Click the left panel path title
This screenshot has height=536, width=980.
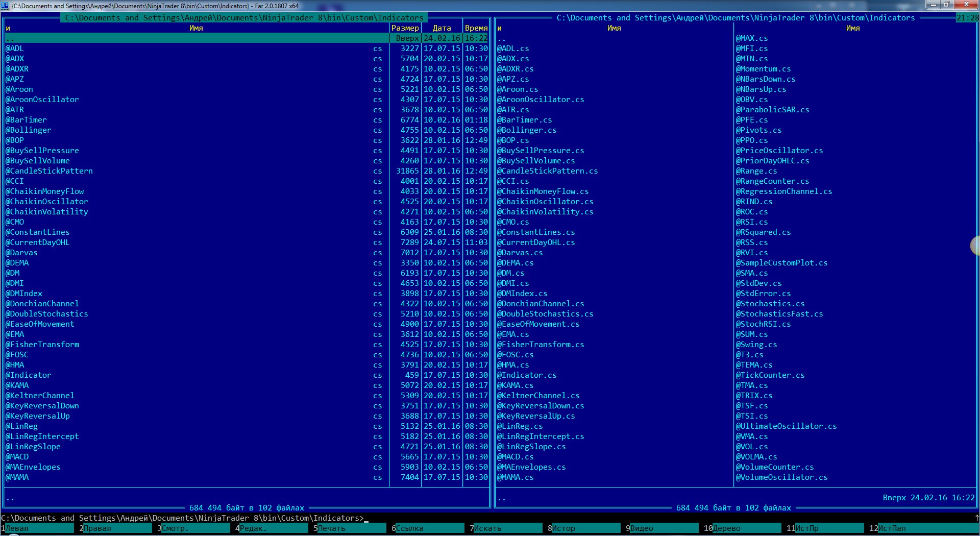tap(244, 18)
